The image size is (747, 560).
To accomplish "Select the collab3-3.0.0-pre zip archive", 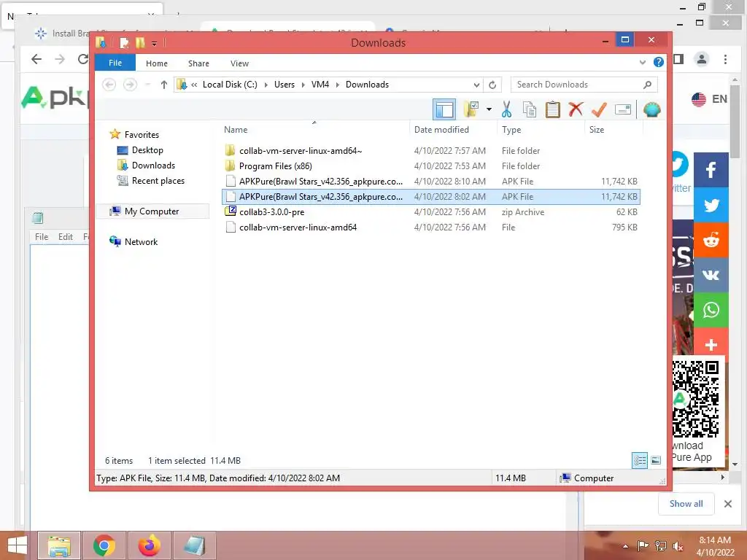I will point(430,212).
